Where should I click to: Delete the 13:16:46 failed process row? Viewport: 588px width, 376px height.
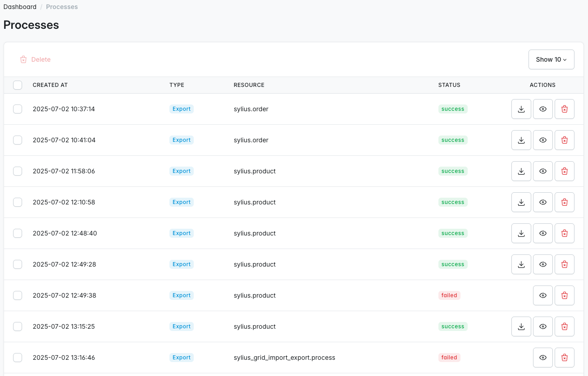click(565, 358)
